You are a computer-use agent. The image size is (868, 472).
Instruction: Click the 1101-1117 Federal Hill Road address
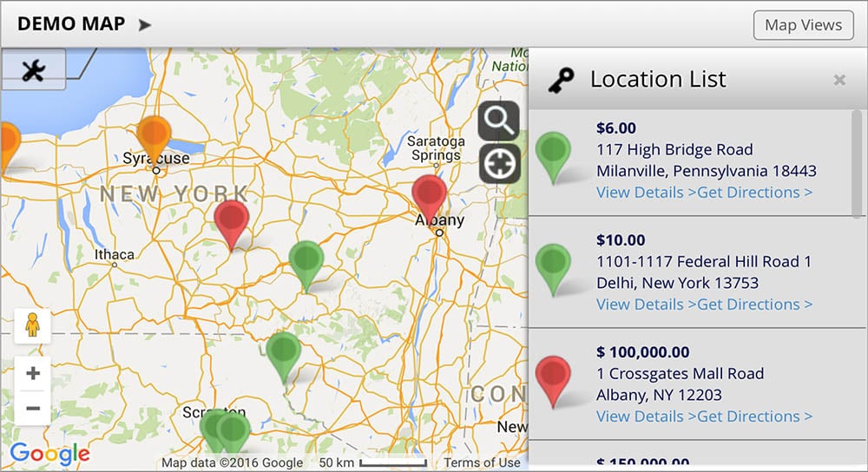pyautogui.click(x=704, y=261)
